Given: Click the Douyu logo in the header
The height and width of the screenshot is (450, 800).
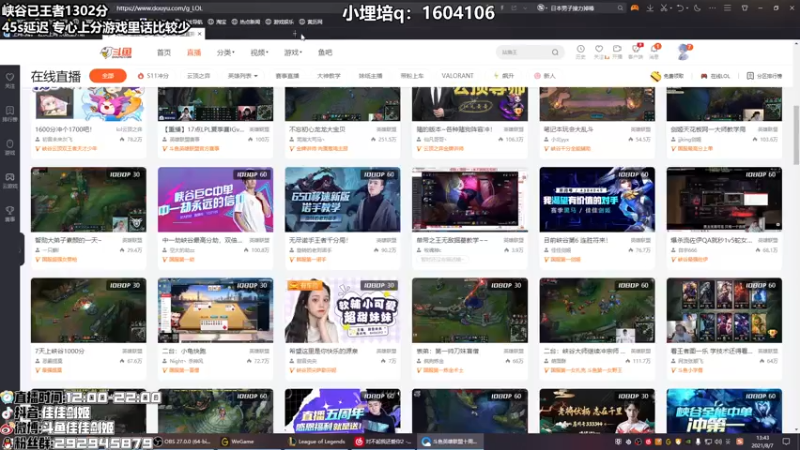Looking at the screenshot, I should click(x=116, y=52).
